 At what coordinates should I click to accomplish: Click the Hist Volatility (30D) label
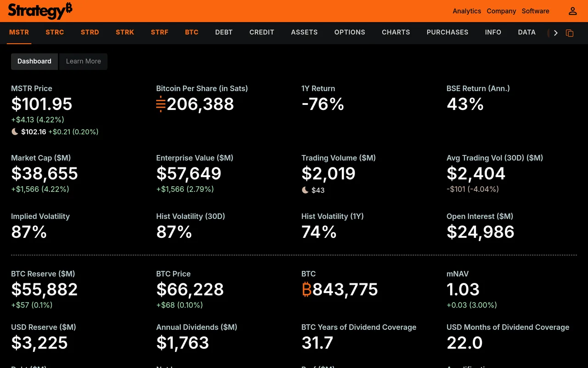coord(191,216)
